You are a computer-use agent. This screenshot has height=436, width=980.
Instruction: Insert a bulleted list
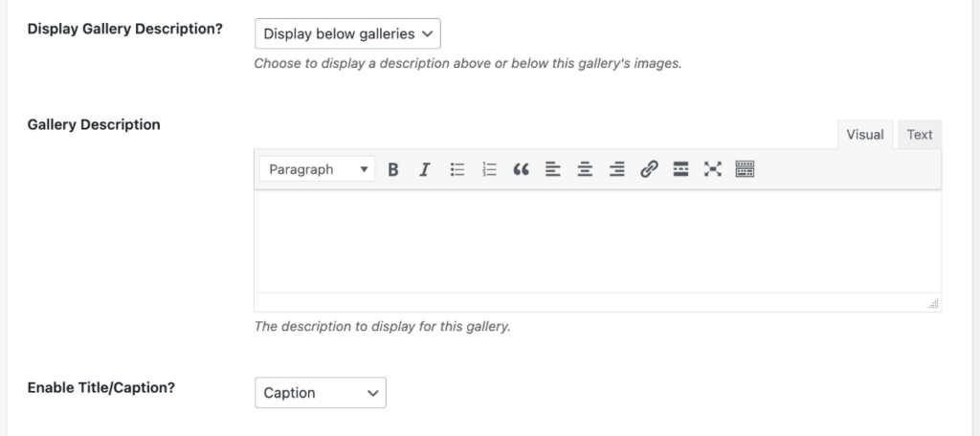point(457,169)
